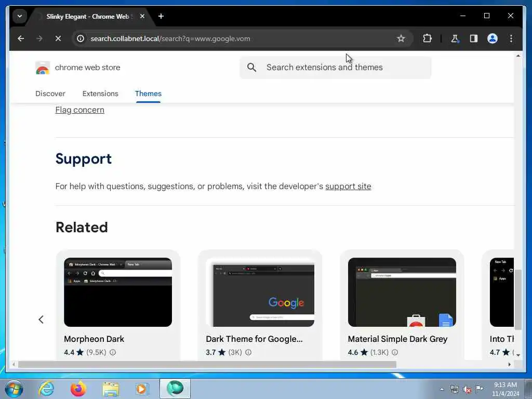The image size is (532, 399).
Task: Click the scroll up arrow
Action: [x=518, y=56]
